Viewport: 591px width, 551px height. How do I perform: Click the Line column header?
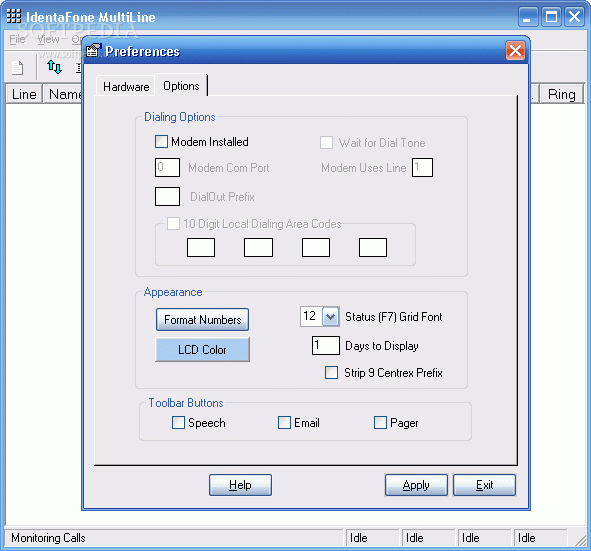coord(24,94)
